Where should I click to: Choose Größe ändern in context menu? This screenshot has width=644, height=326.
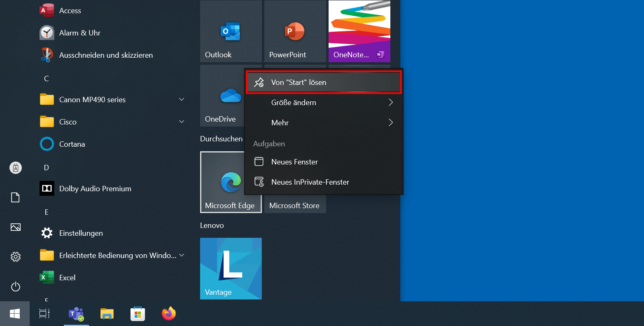324,103
